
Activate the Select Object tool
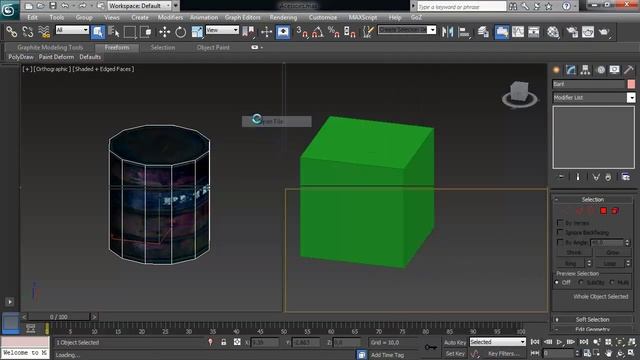(98, 32)
